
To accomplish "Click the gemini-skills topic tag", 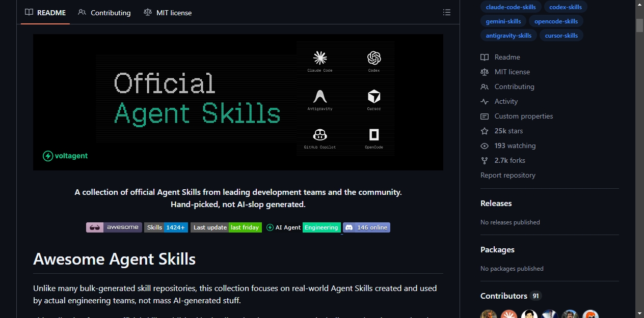I will [x=503, y=21].
